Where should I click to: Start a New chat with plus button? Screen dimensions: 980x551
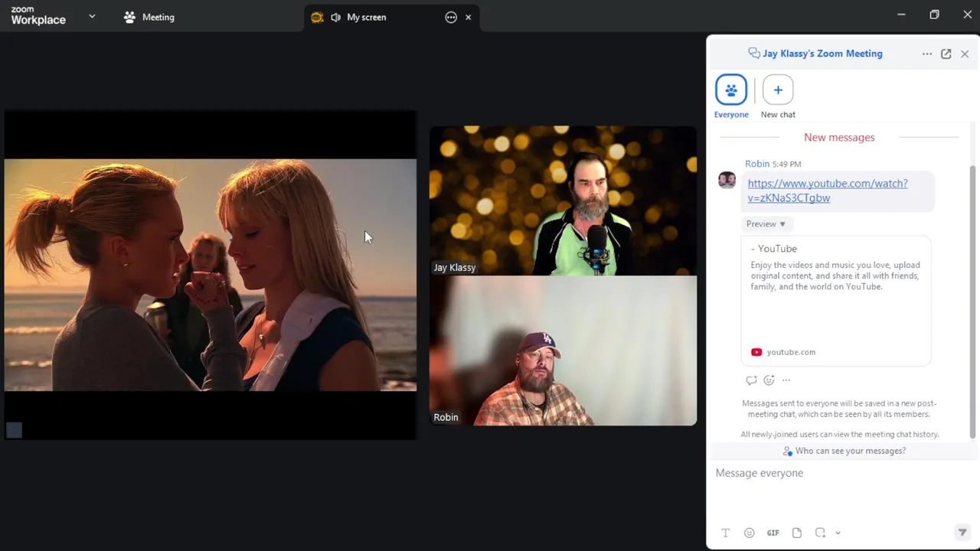click(x=778, y=90)
